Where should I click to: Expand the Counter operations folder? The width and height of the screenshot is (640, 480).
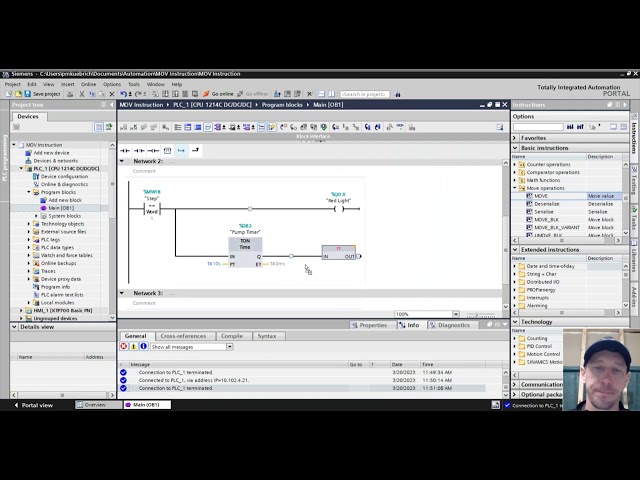pos(515,164)
